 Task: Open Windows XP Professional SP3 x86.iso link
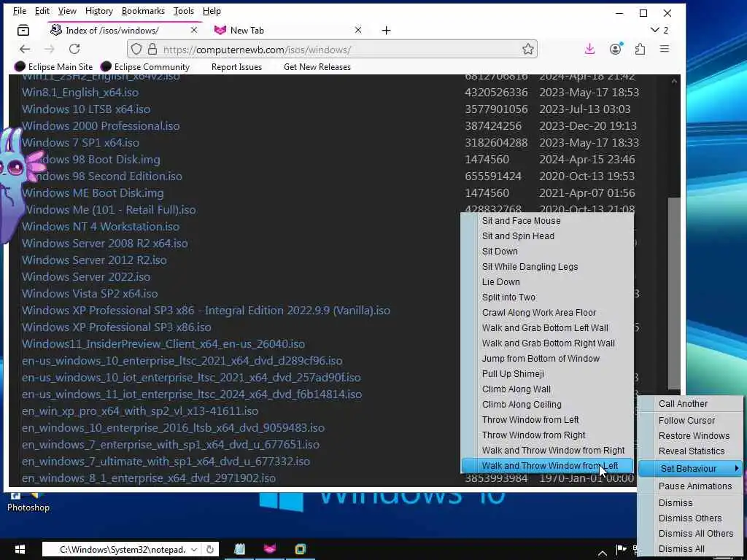point(116,327)
